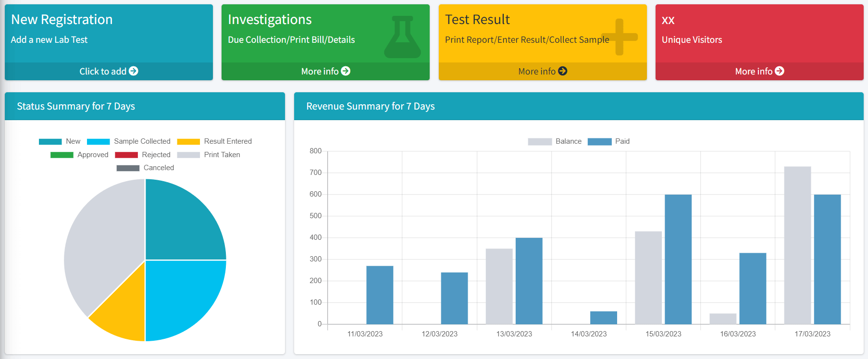Click the arrow icon in Investigations footer

click(346, 71)
